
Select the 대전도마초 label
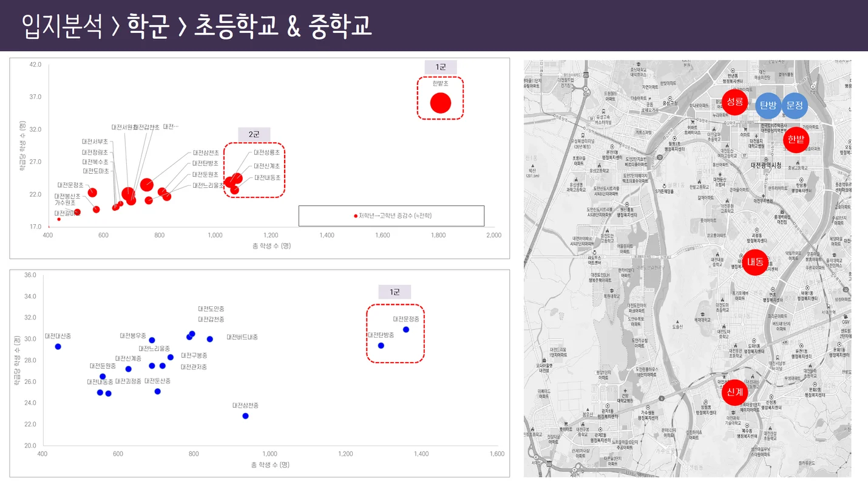[95, 171]
